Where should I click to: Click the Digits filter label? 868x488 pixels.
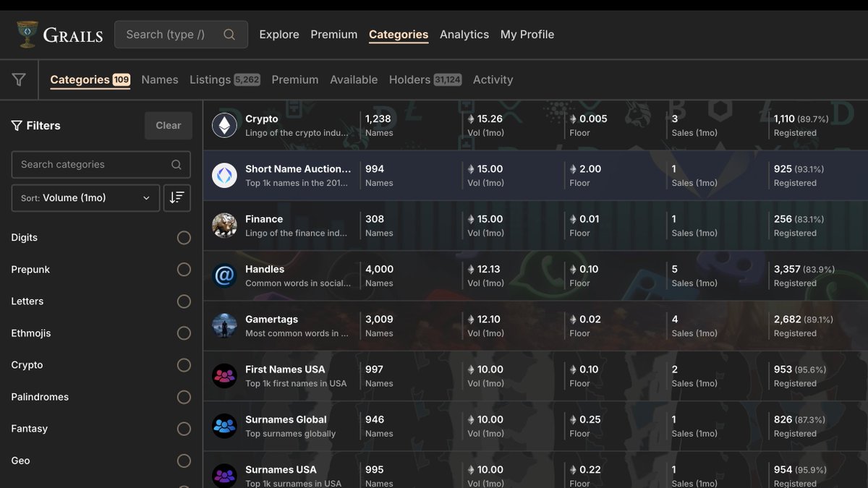(x=25, y=238)
